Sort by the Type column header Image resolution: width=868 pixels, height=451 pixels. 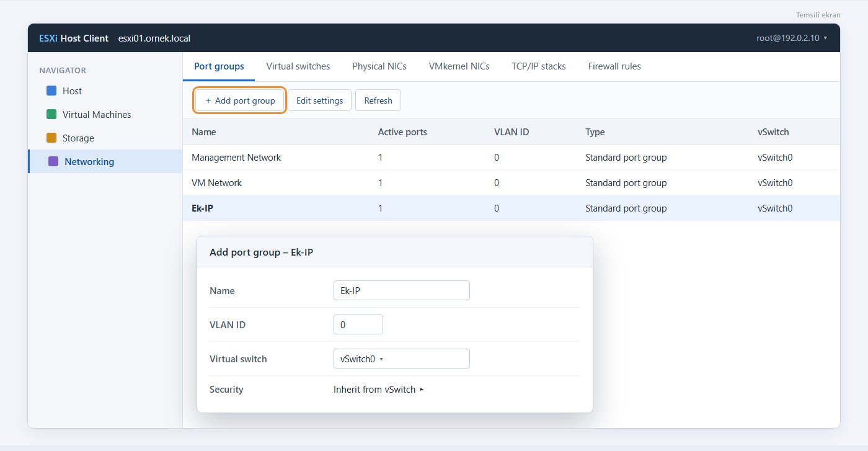[x=595, y=132]
